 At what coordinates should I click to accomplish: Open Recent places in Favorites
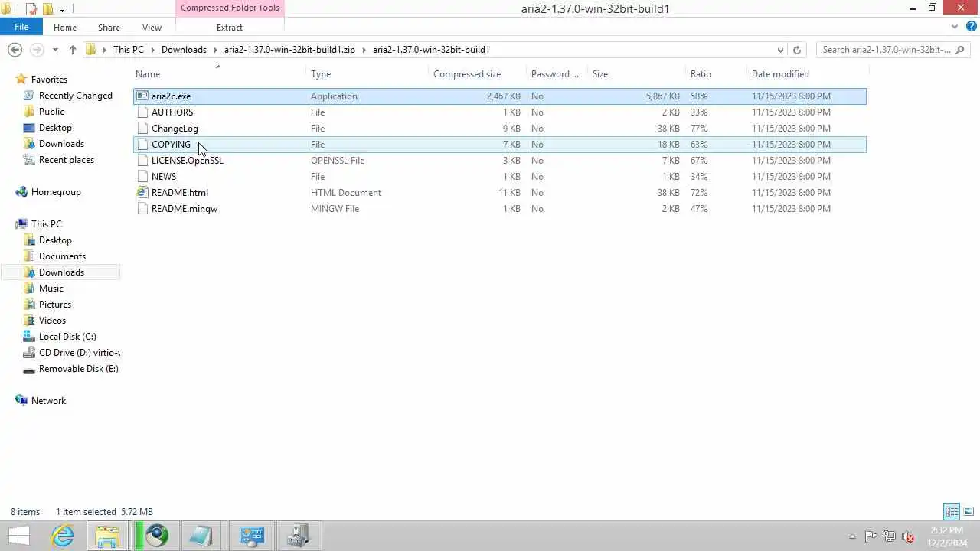coord(67,160)
